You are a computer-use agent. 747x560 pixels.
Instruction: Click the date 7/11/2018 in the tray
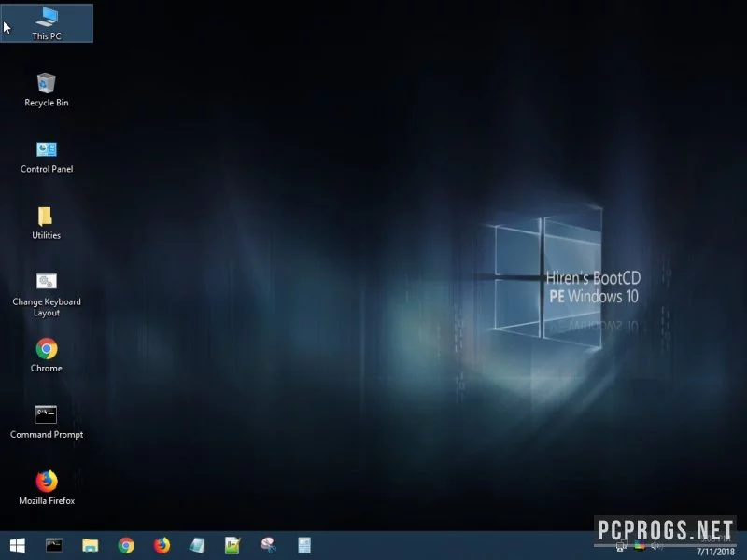coord(715,552)
